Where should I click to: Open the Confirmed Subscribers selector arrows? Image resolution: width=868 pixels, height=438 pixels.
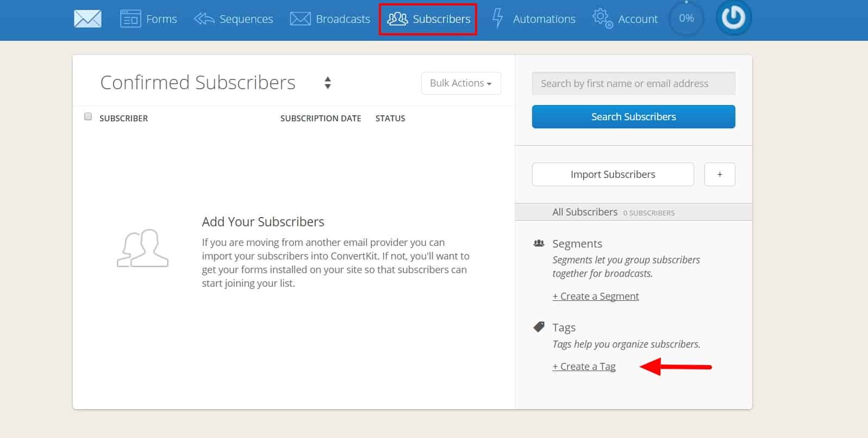(328, 83)
